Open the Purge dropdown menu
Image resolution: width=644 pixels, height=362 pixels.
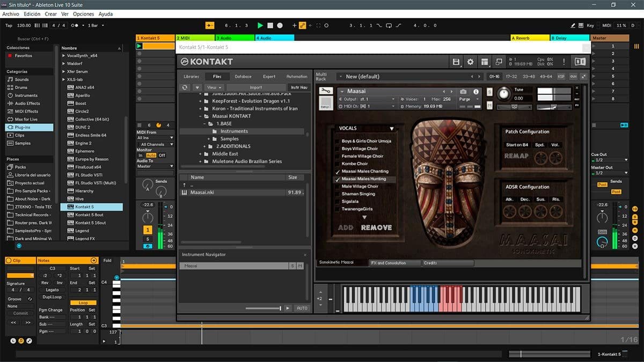tap(469, 99)
